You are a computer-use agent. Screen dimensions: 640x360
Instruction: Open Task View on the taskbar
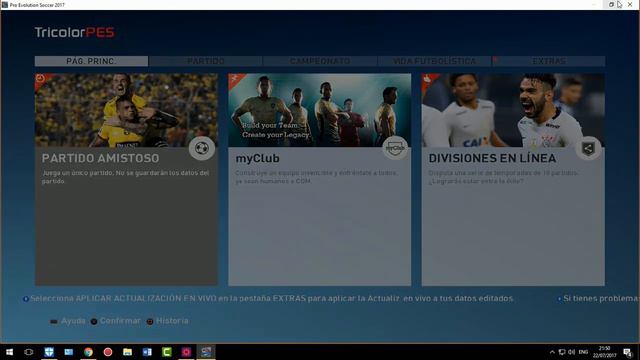tap(29, 352)
